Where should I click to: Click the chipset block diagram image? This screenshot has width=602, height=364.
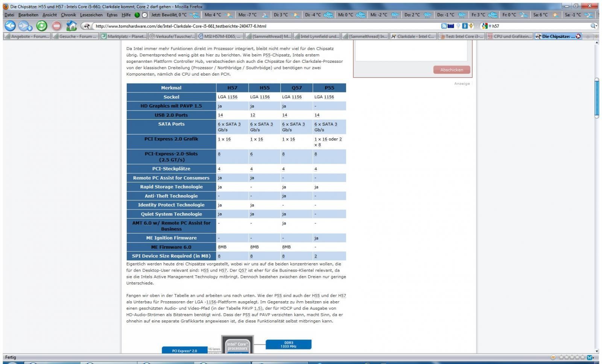(x=236, y=344)
